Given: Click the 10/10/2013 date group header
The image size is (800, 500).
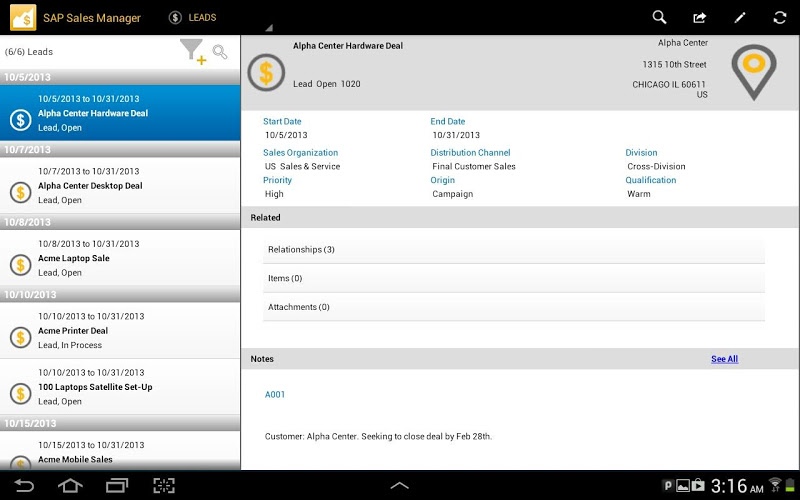Looking at the screenshot, I should (120, 294).
